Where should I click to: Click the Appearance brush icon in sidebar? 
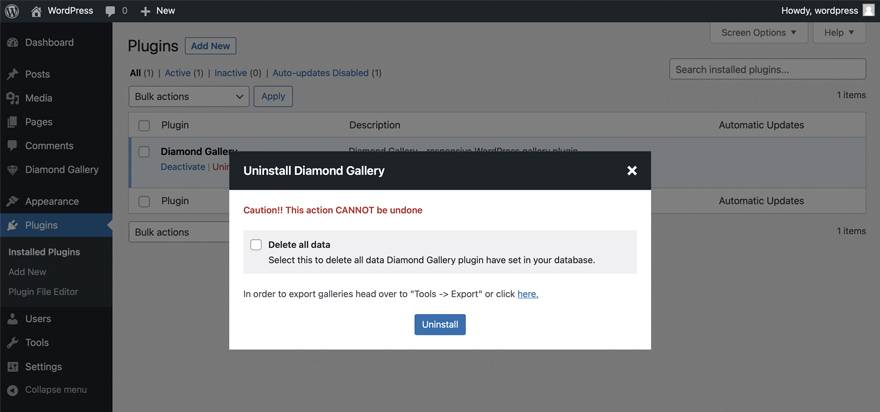coord(12,202)
